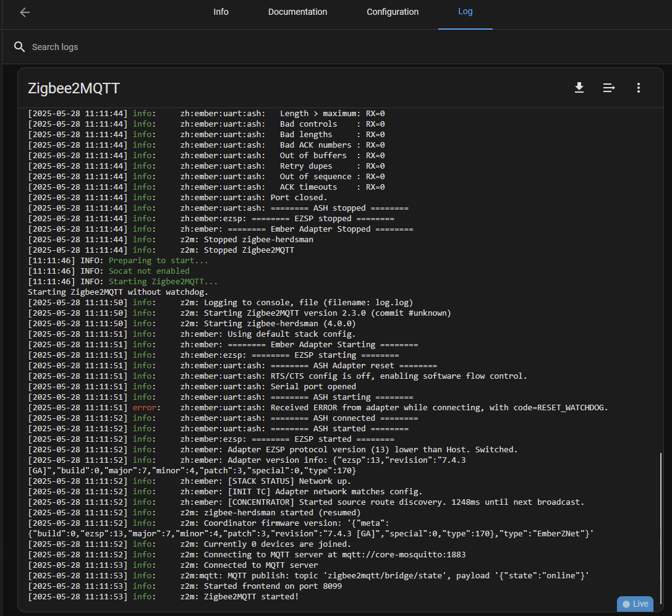Click the 'Serial port opened' log line
Viewport: 672px width, 616px height.
pos(192,386)
